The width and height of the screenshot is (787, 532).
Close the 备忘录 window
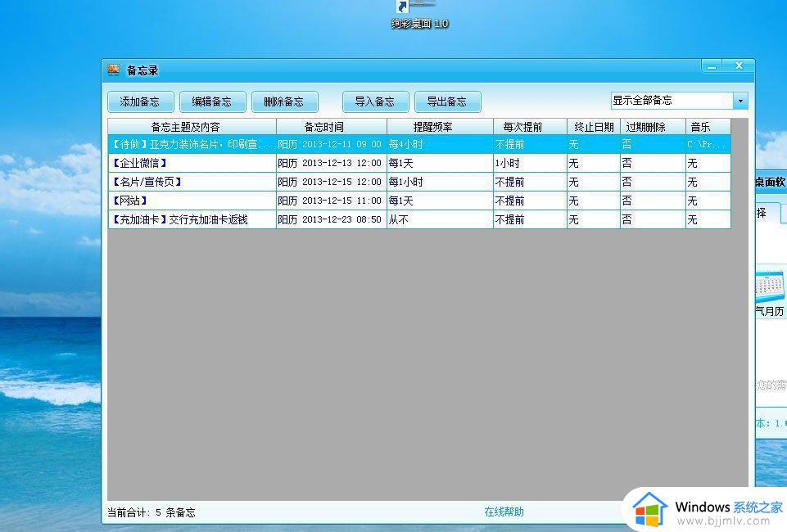click(x=739, y=65)
